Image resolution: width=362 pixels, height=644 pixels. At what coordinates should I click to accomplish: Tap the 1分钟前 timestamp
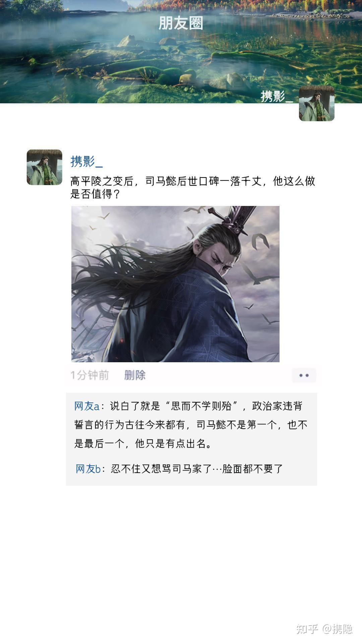point(89,375)
